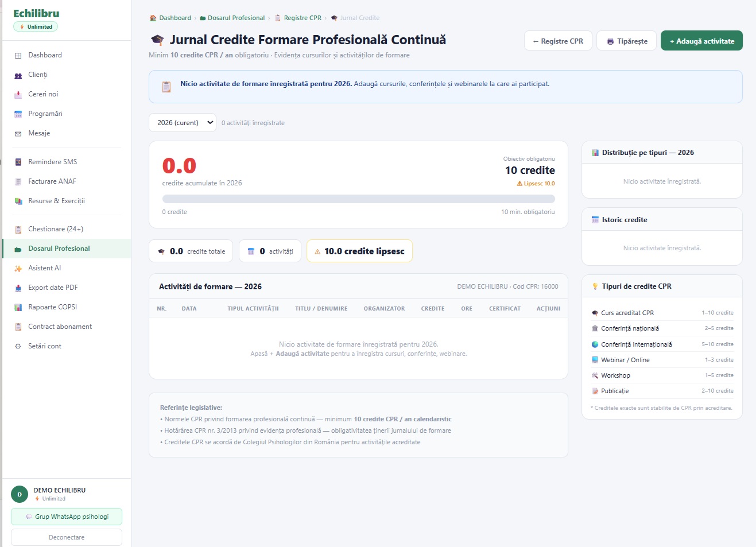Click the Facturare ANAF document icon
756x547 pixels.
pos(18,182)
